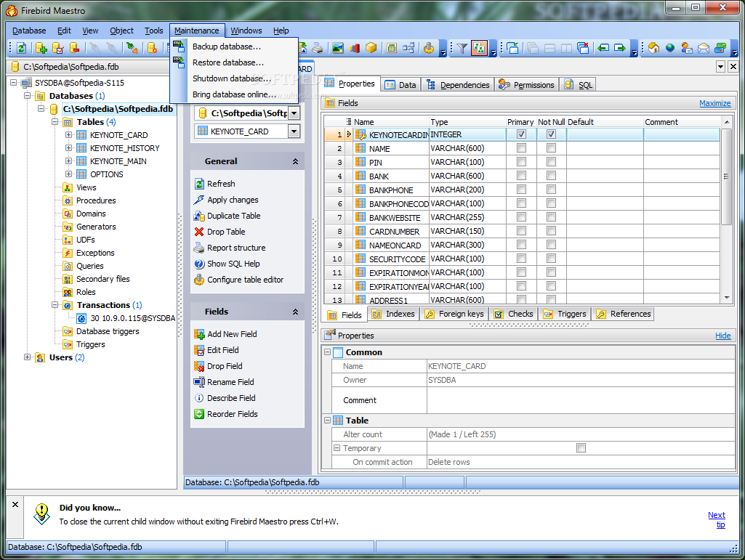This screenshot has width=745, height=560.
Task: Click Remove Database Profile toolbar icon
Action: [74, 48]
